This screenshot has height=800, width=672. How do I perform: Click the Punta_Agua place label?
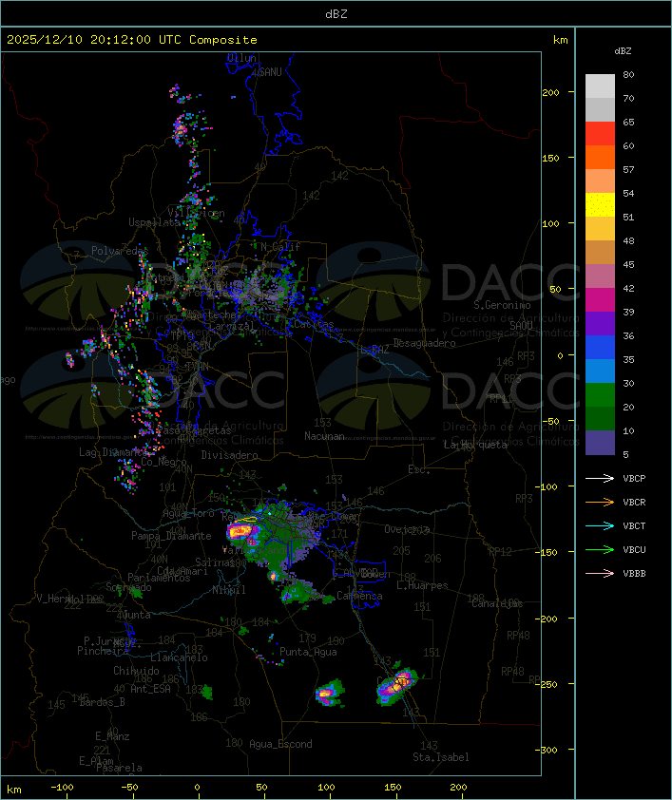pos(308,652)
